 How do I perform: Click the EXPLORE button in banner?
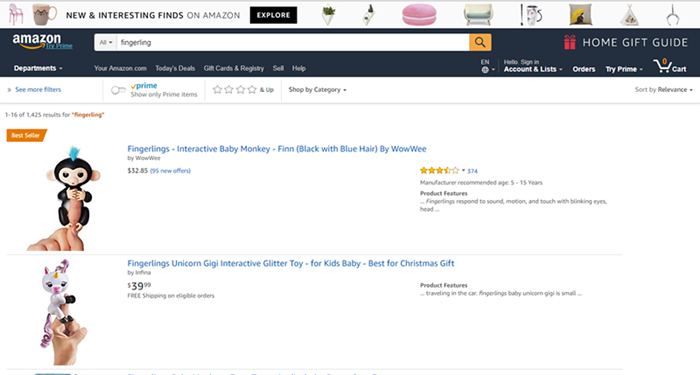click(x=273, y=15)
